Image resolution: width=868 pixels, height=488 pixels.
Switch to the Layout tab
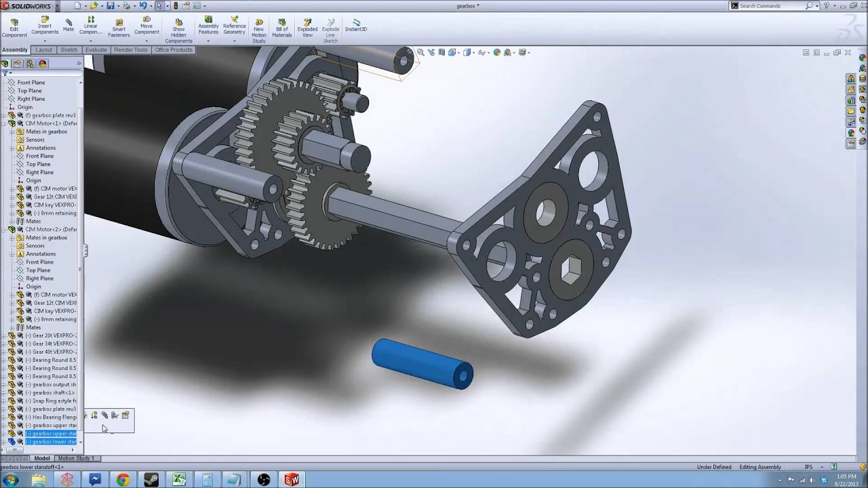click(43, 49)
